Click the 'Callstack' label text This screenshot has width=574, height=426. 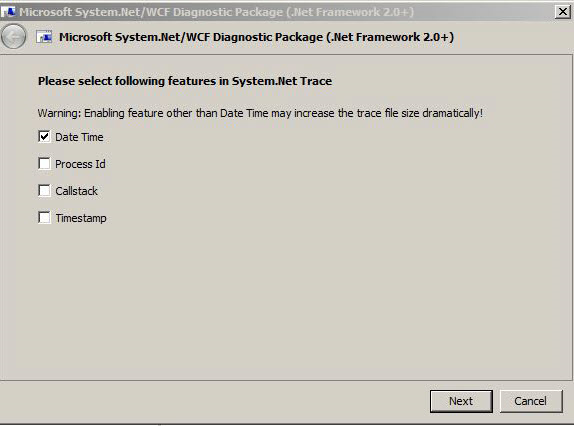tap(77, 191)
